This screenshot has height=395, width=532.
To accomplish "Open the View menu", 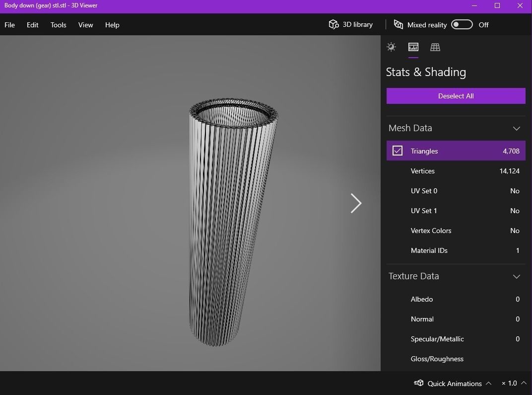I will [x=85, y=25].
